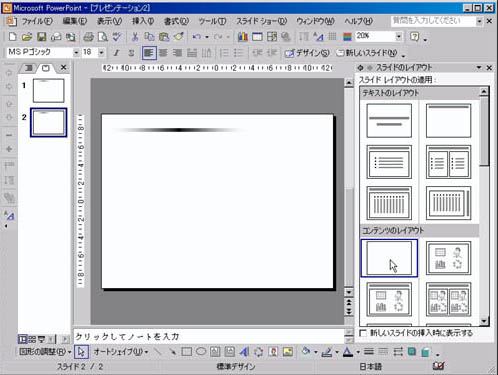Toggle Italic text formatting
Image resolution: width=498 pixels, height=375 pixels.
116,53
